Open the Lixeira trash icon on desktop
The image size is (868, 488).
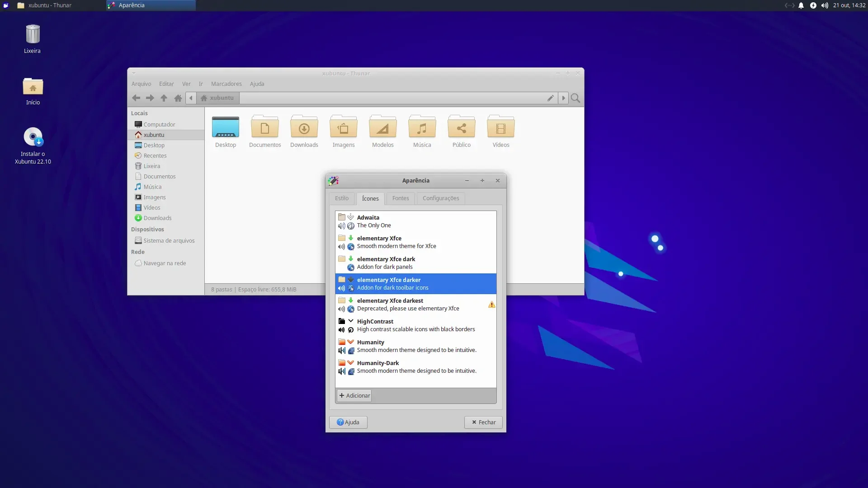pos(33,35)
